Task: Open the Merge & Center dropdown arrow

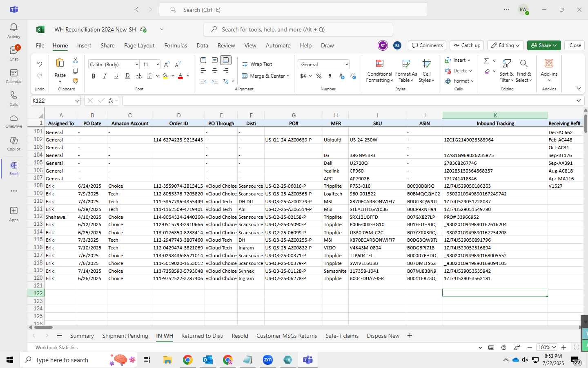Action: pyautogui.click(x=288, y=76)
